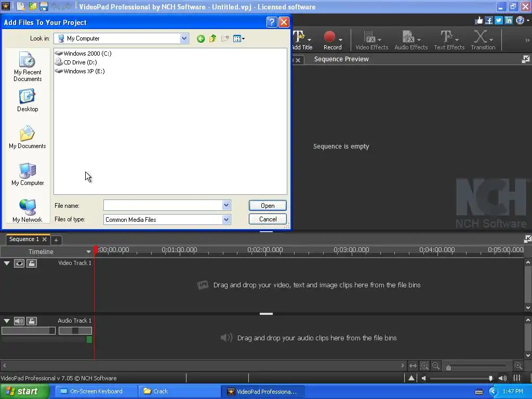
Task: Mute Audio Track 1 speaker button
Action: [x=19, y=321]
